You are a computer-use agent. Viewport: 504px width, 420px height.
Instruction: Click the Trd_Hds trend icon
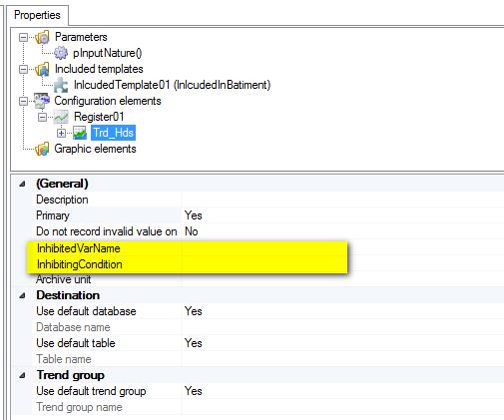click(x=80, y=133)
